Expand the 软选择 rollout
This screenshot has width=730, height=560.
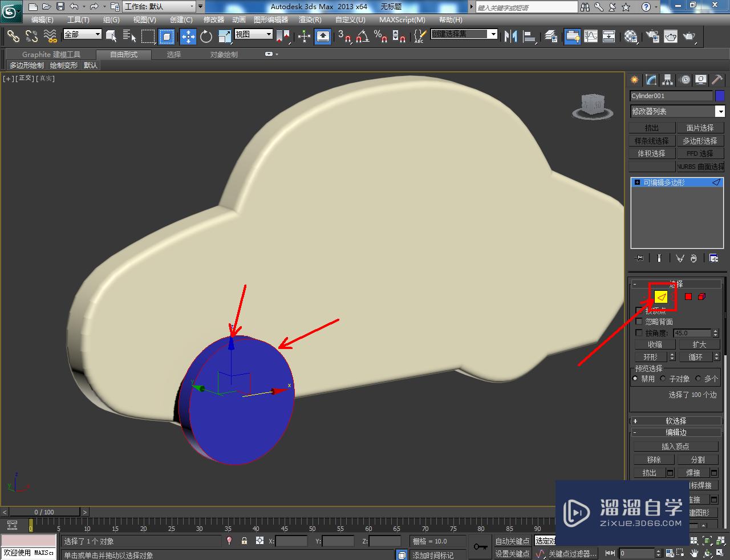(676, 421)
